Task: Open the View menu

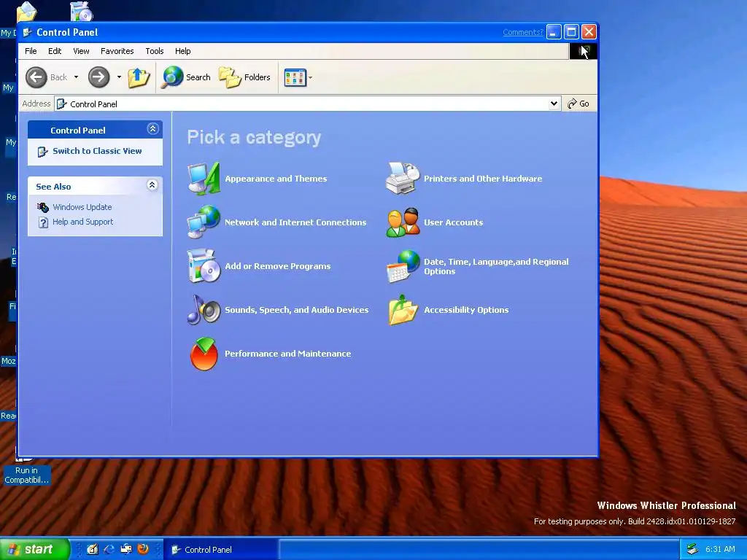Action: point(81,51)
